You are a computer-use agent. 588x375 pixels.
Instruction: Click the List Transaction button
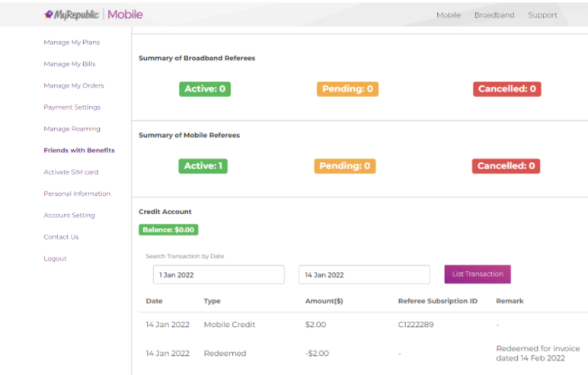[x=478, y=274]
